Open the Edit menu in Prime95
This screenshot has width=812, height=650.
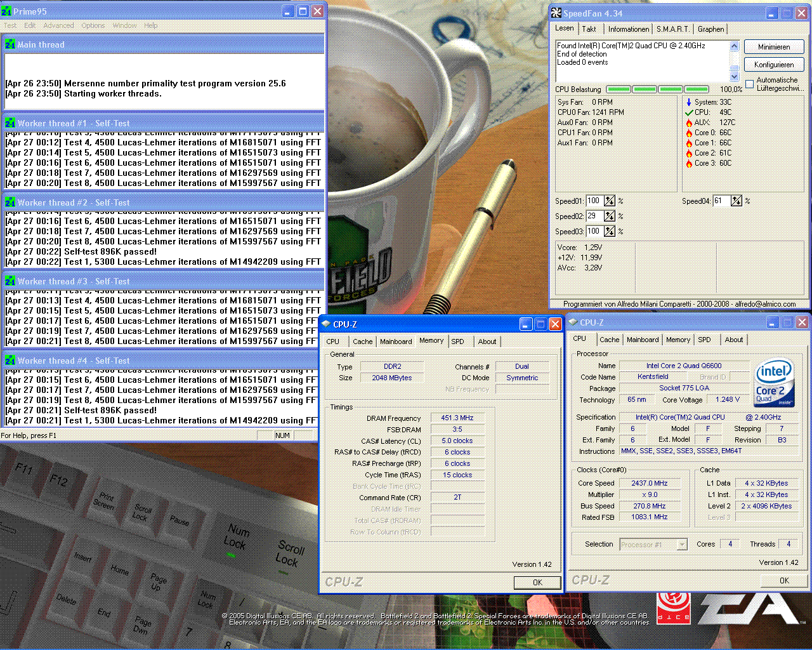click(30, 25)
